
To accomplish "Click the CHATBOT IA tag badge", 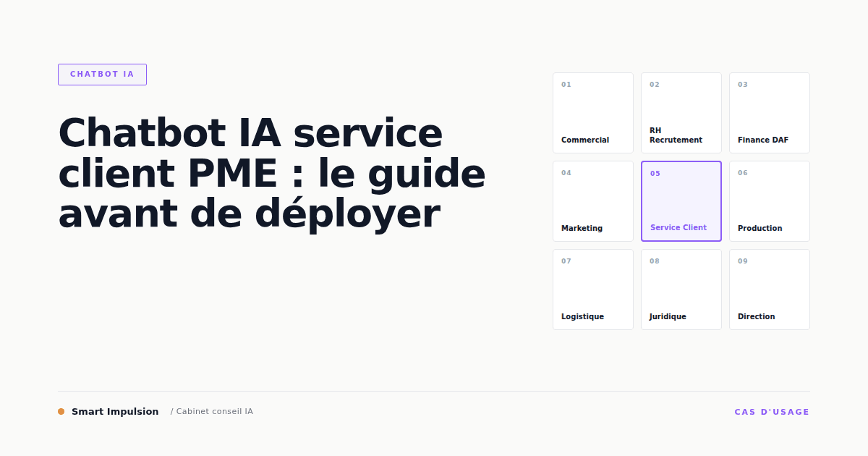I will click(102, 75).
